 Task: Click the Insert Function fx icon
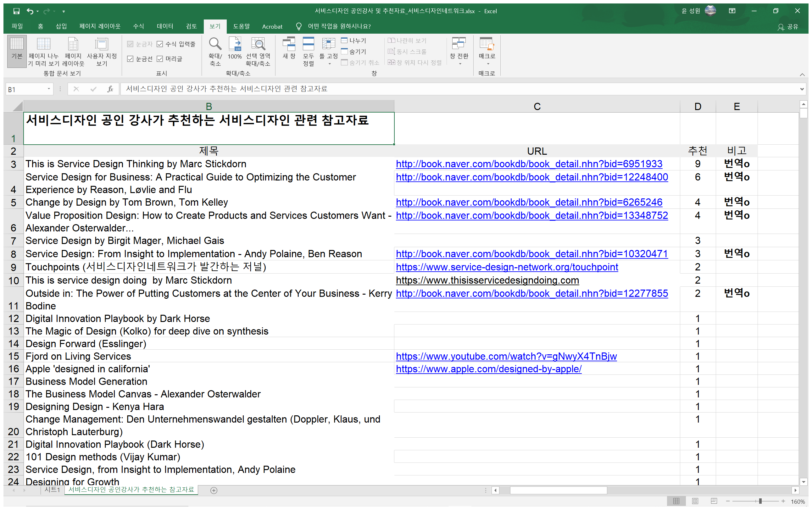(x=110, y=89)
